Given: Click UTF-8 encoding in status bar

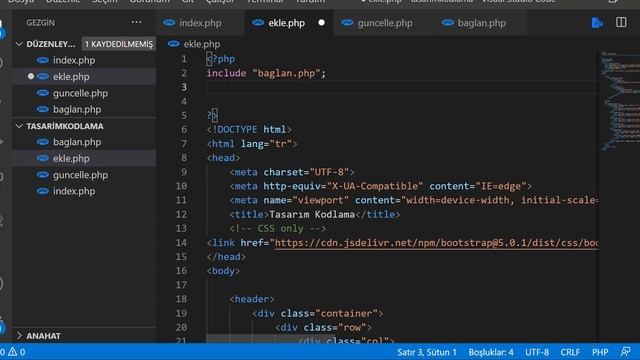Looking at the screenshot, I should pos(537,352).
